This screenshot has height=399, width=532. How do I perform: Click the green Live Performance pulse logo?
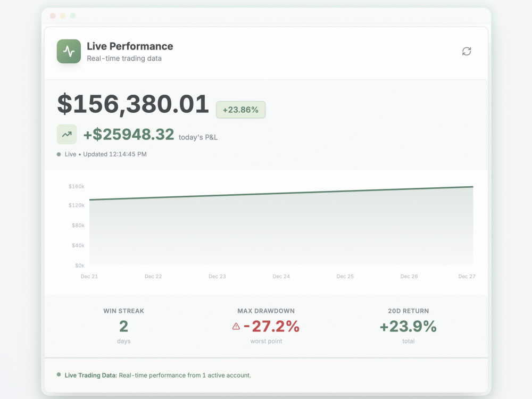pos(69,51)
